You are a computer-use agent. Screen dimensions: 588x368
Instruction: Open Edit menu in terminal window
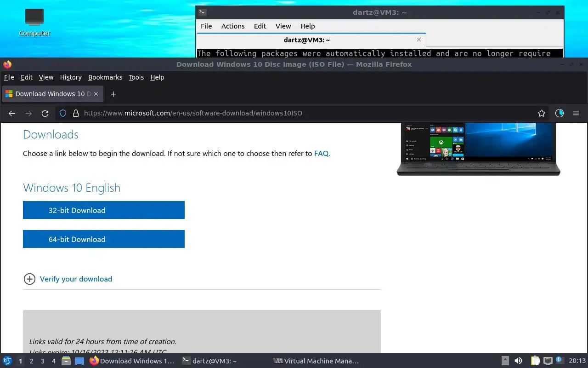260,26
